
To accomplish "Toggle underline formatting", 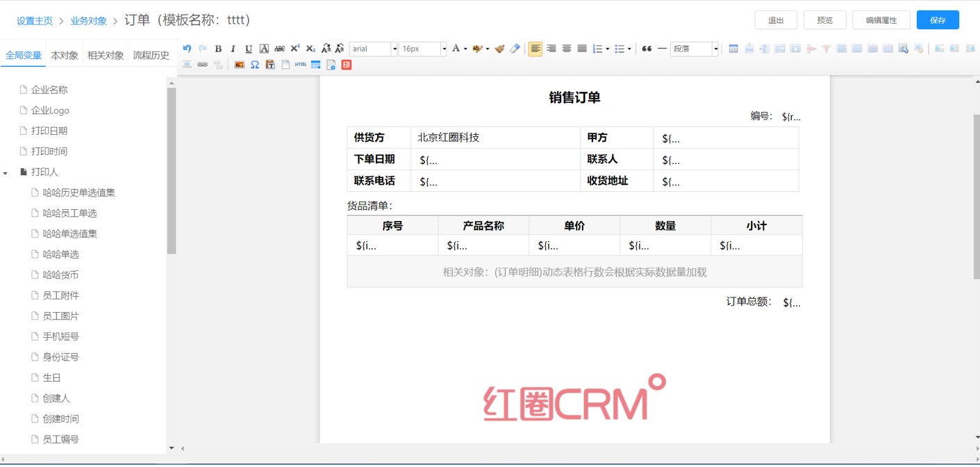I will (x=249, y=49).
